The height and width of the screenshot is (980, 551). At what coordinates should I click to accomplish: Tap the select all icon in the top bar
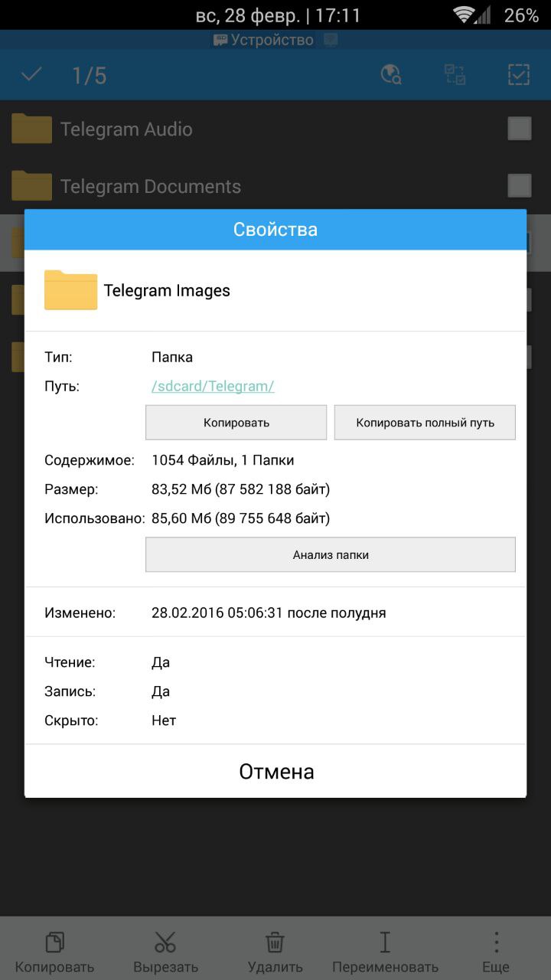point(519,74)
